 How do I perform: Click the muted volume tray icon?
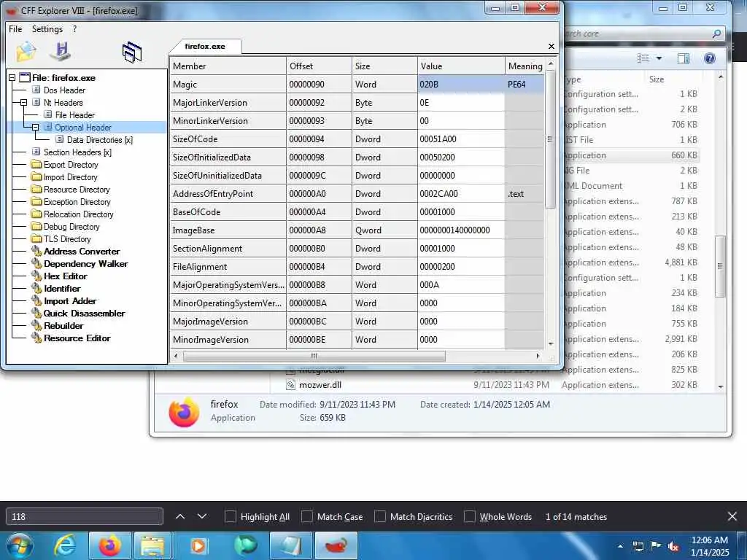tap(673, 546)
